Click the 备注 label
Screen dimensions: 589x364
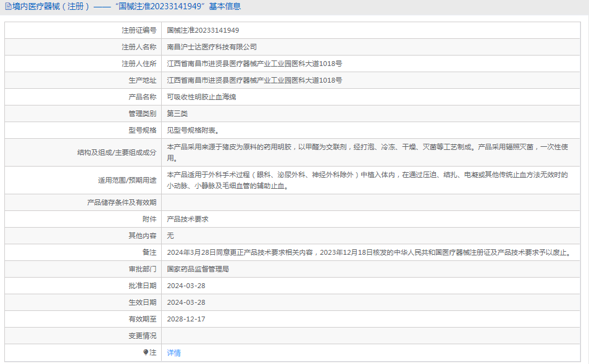coord(149,252)
